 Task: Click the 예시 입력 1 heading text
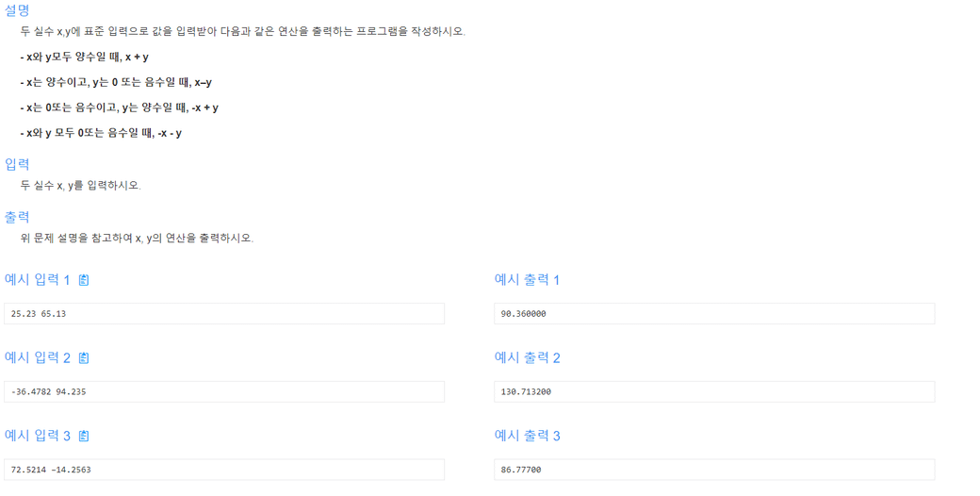tap(38, 280)
